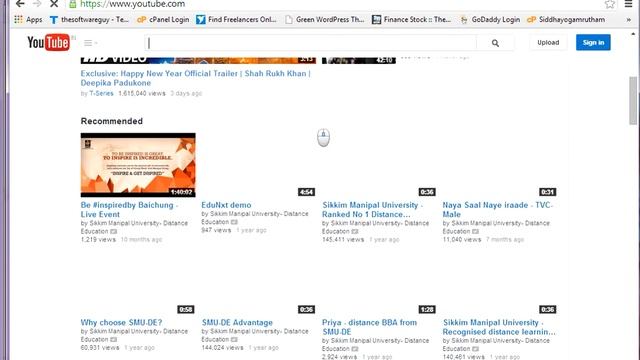This screenshot has height=360, width=640.
Task: Click the search magnifier button
Action: 495,43
